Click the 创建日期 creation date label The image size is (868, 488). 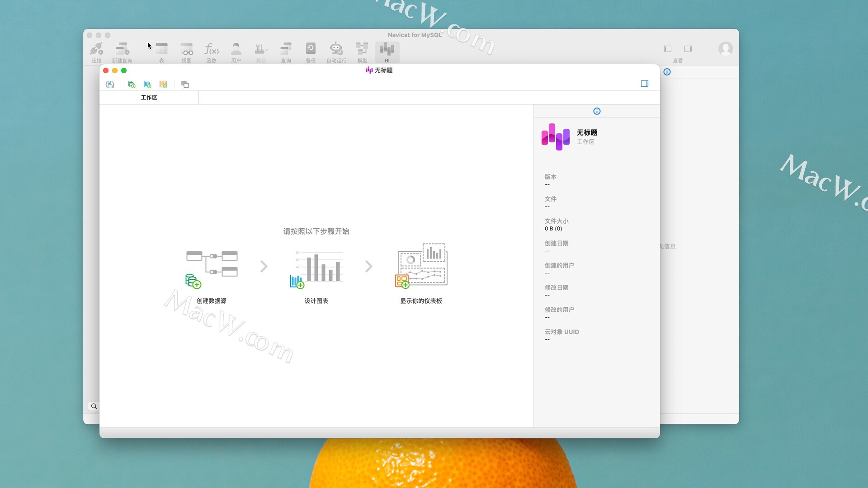click(x=557, y=243)
